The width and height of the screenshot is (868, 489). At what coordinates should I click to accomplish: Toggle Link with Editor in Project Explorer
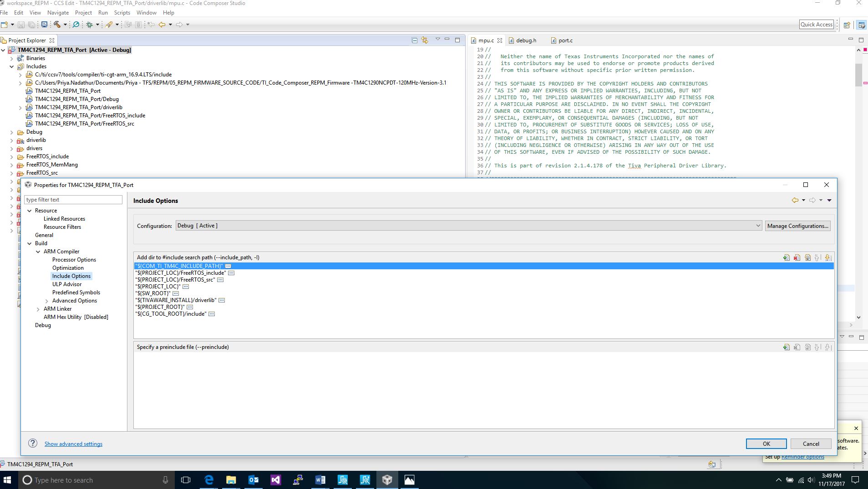pyautogui.click(x=425, y=40)
